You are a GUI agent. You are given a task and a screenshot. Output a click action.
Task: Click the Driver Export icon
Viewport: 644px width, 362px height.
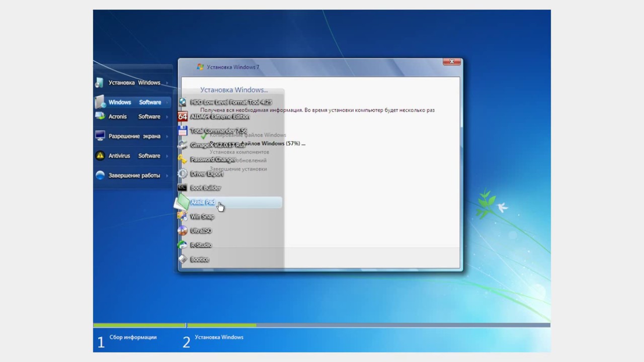(x=182, y=173)
